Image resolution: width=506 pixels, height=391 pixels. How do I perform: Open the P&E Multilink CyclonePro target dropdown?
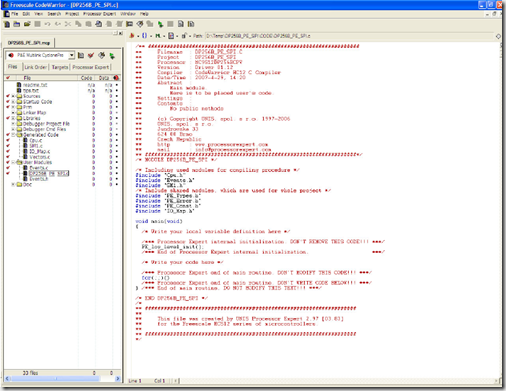[40, 55]
